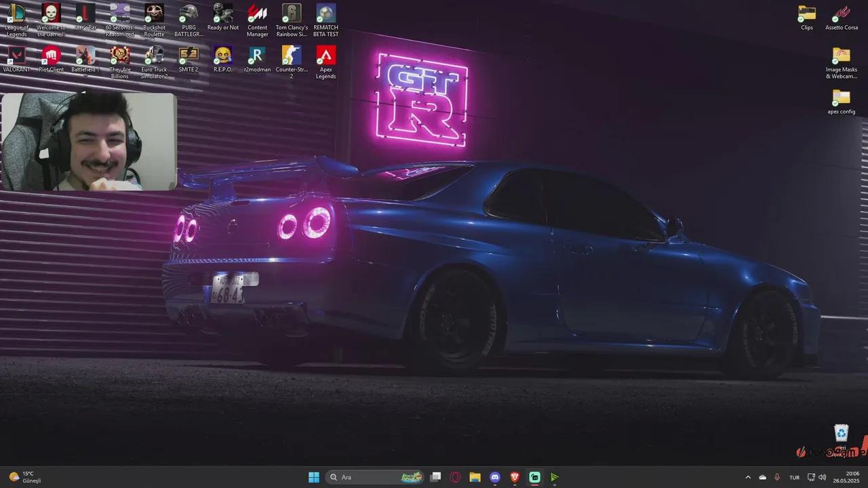Open the weather widget showing 15°C Güneşli

[25, 477]
